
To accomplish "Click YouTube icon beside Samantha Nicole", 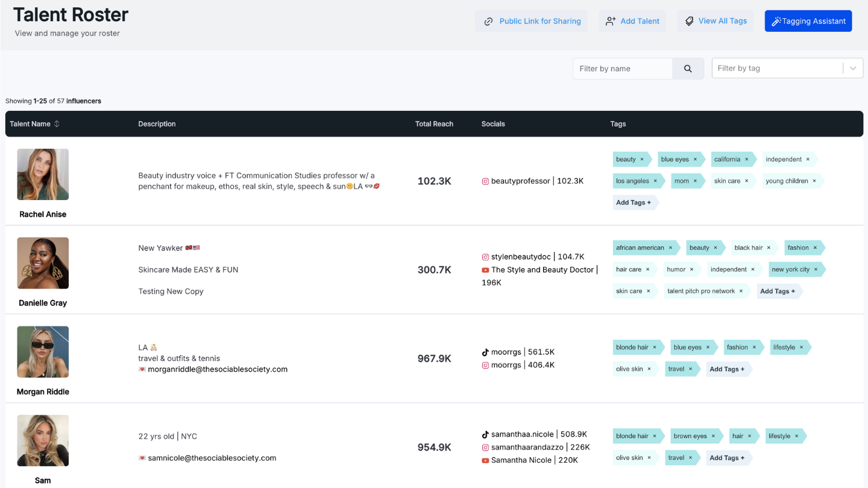I will [x=485, y=460].
